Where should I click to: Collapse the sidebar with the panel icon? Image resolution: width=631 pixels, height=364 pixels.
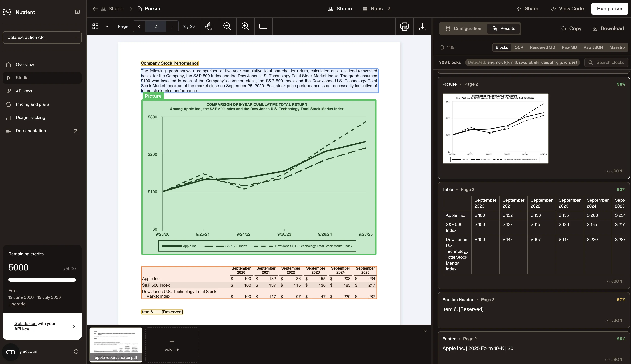tap(77, 12)
